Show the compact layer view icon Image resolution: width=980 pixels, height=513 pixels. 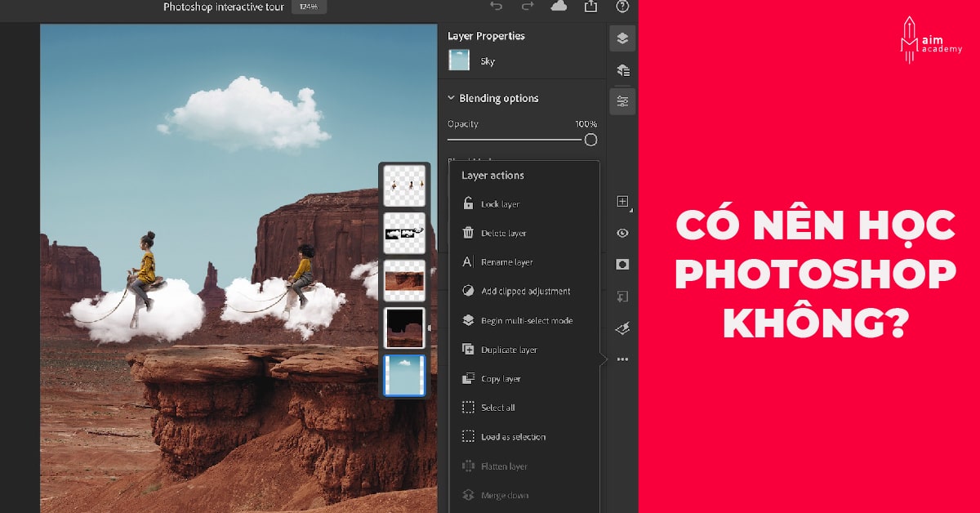pos(622,38)
